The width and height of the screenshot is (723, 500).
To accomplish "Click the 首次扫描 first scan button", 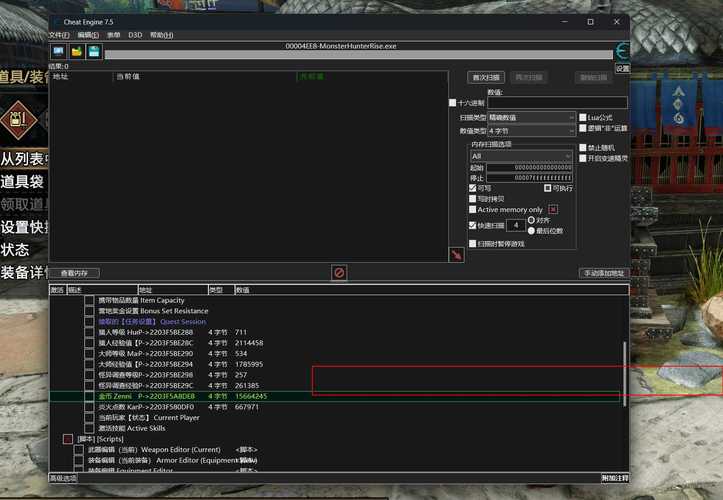I will (x=486, y=77).
